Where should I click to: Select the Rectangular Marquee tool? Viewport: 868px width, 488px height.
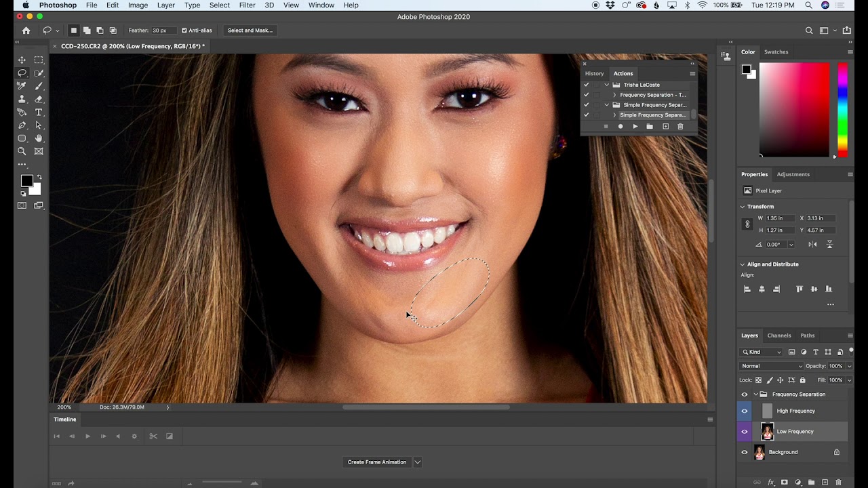[x=39, y=60]
